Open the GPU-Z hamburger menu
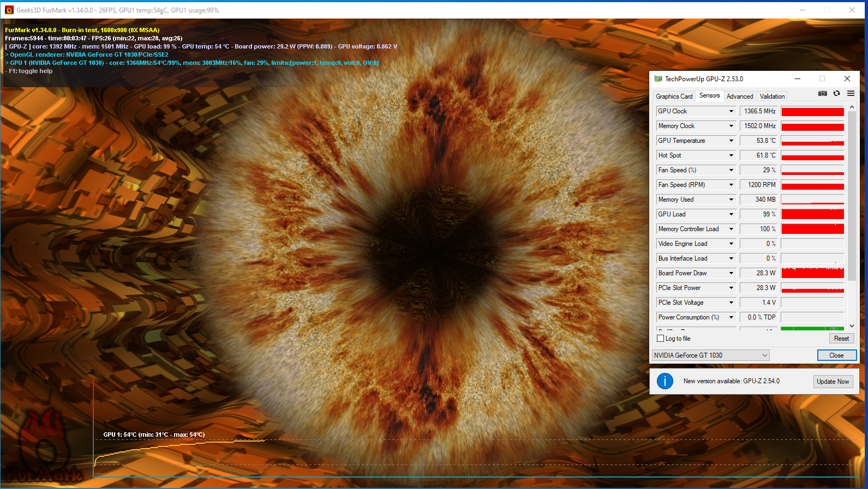The height and width of the screenshot is (489, 868). [851, 94]
